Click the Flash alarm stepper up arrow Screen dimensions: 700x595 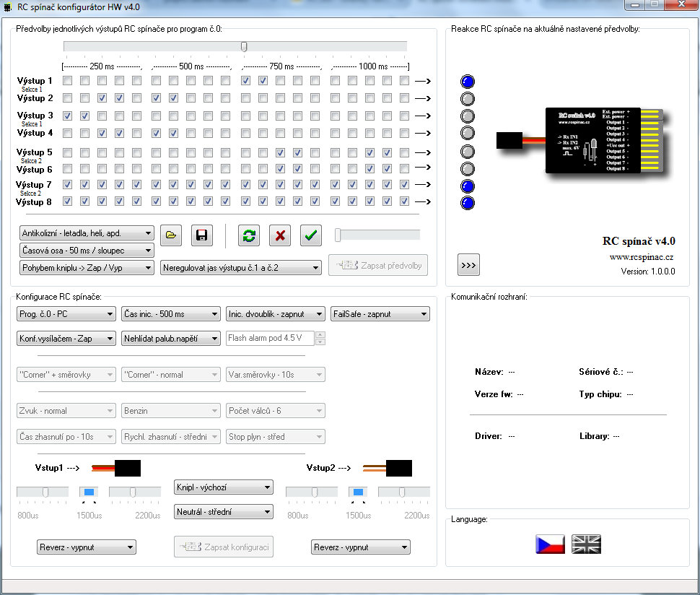pos(320,334)
